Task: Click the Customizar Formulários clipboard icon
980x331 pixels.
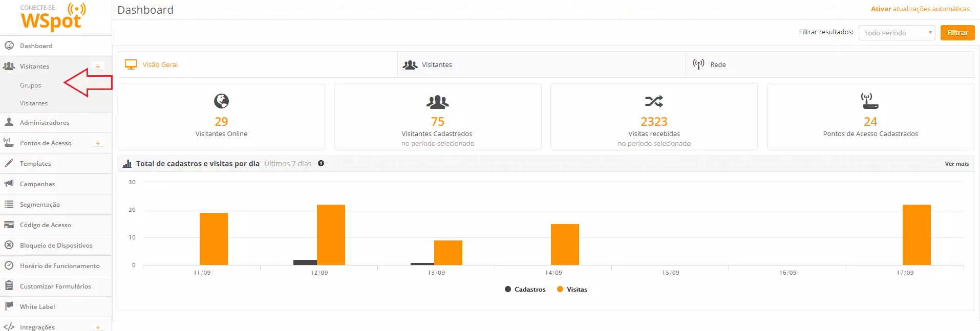Action: (x=9, y=286)
